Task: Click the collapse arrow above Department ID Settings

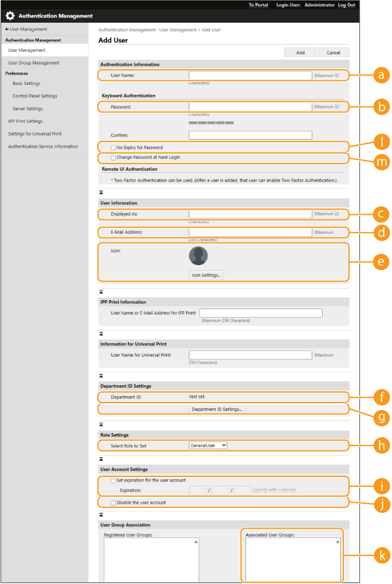Action: point(101,375)
